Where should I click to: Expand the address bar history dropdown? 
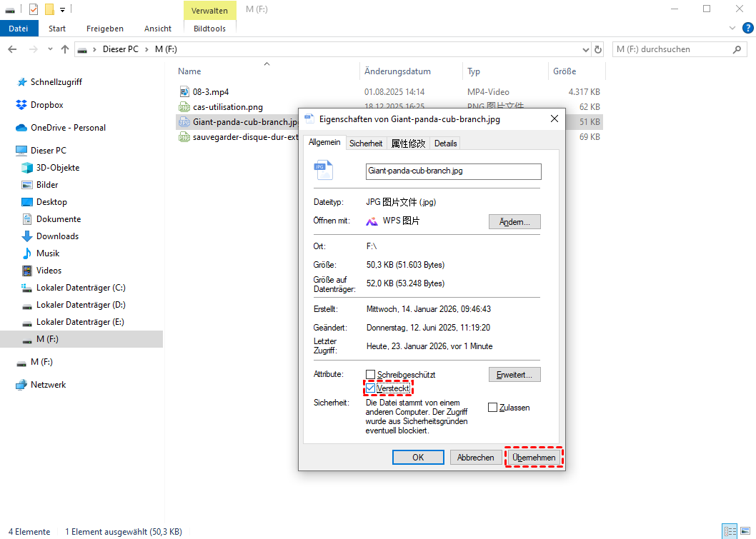tap(585, 49)
